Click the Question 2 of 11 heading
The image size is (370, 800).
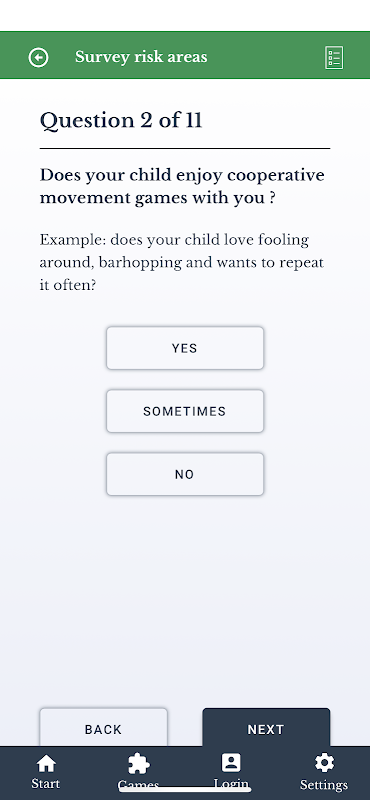(x=121, y=120)
